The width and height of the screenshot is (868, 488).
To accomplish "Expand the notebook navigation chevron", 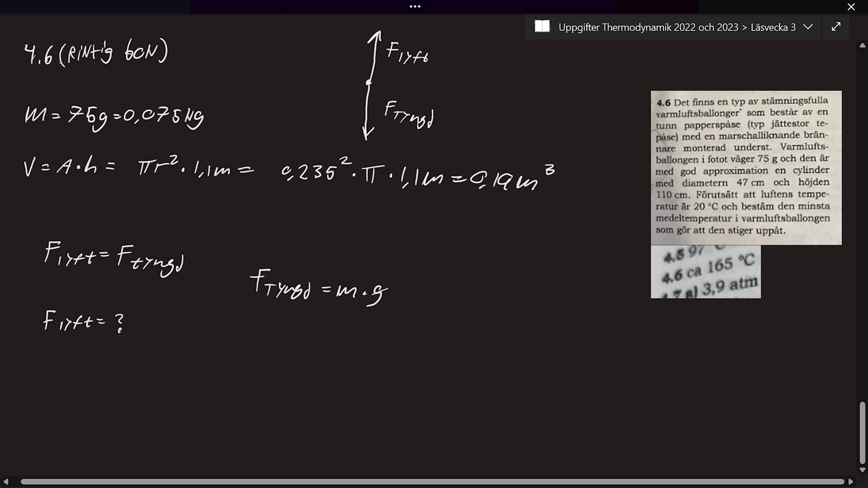I will 808,27.
